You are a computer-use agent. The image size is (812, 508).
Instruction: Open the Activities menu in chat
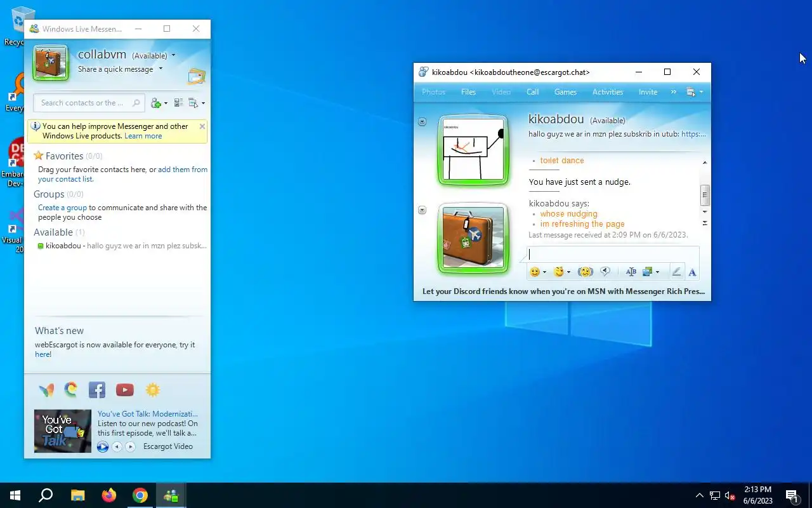[x=608, y=92]
